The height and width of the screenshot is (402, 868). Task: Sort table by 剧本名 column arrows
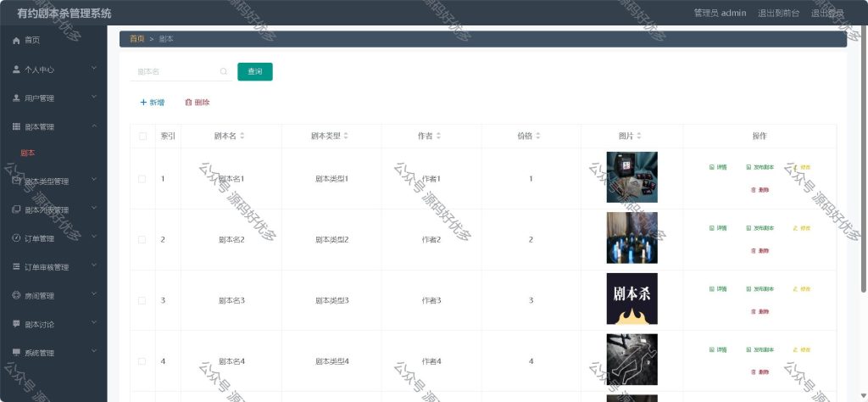(242, 136)
